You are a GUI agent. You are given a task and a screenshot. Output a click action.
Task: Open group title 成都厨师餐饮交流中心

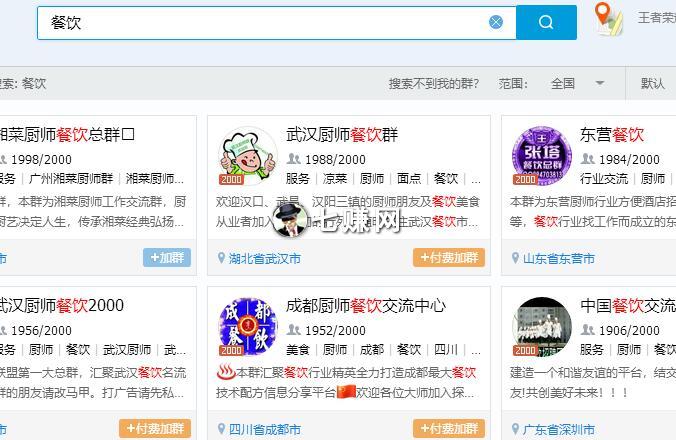(366, 306)
